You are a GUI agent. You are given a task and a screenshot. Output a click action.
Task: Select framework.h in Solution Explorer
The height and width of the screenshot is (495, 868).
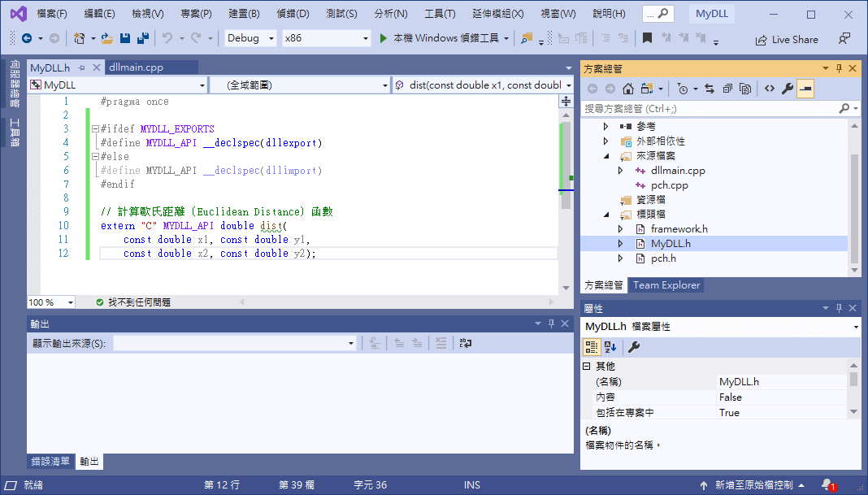[x=679, y=229]
